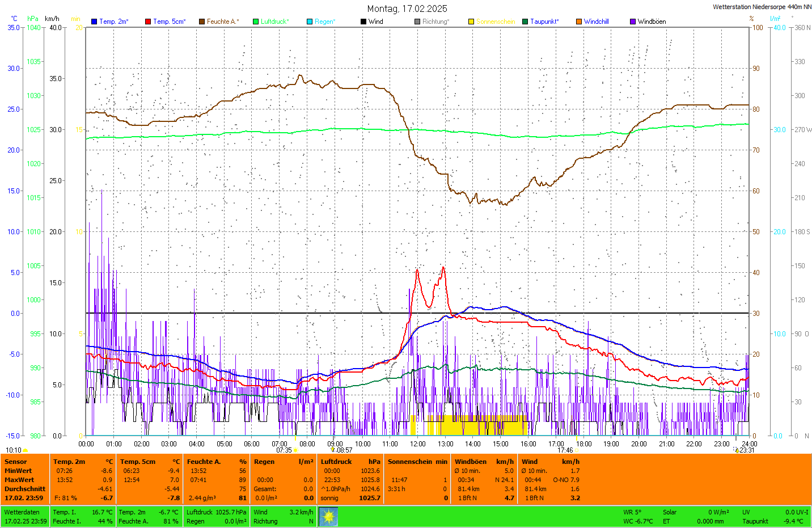
Task: Click the sunset marker at 17:46
Action: (576, 450)
